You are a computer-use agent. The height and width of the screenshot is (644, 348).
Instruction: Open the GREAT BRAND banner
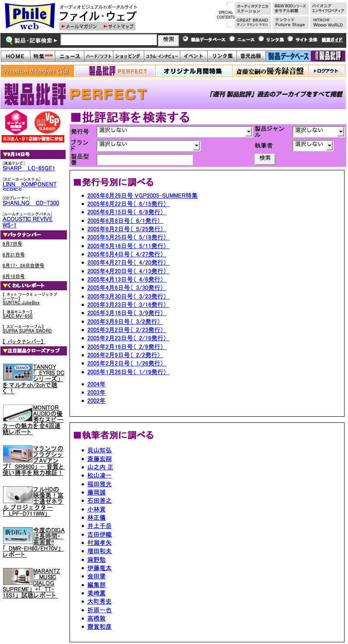(253, 23)
